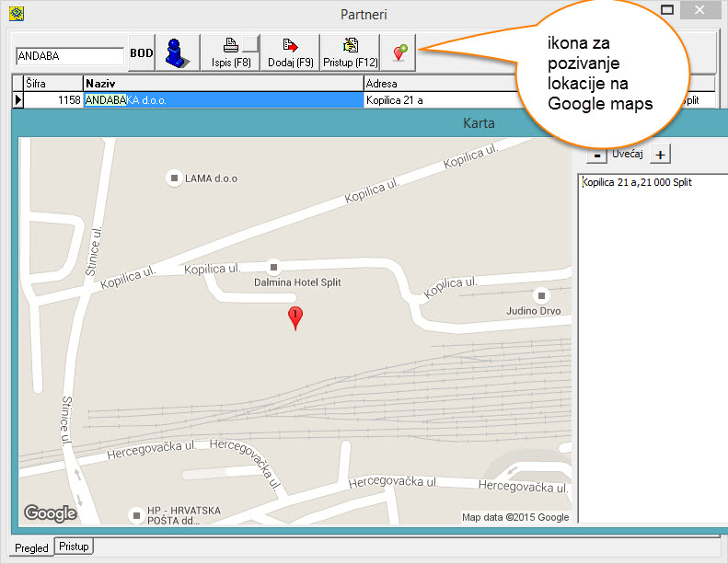Click the BOD button
The height and width of the screenshot is (564, 728).
click(x=142, y=53)
